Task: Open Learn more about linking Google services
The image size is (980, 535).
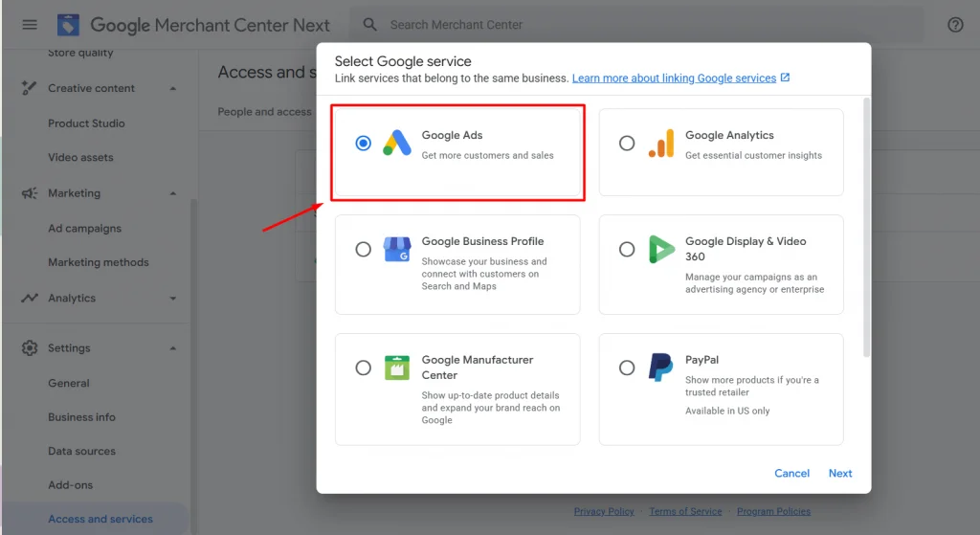Action: (x=674, y=78)
